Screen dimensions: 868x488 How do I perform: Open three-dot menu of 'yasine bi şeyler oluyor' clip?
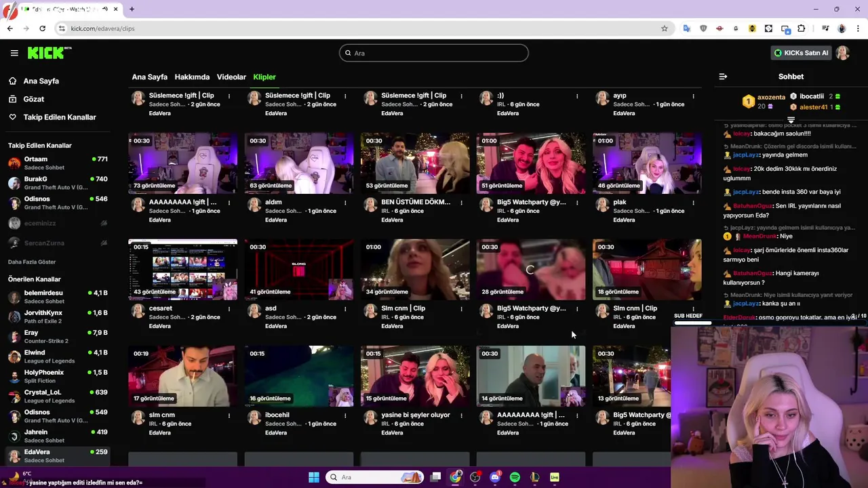[461, 415]
